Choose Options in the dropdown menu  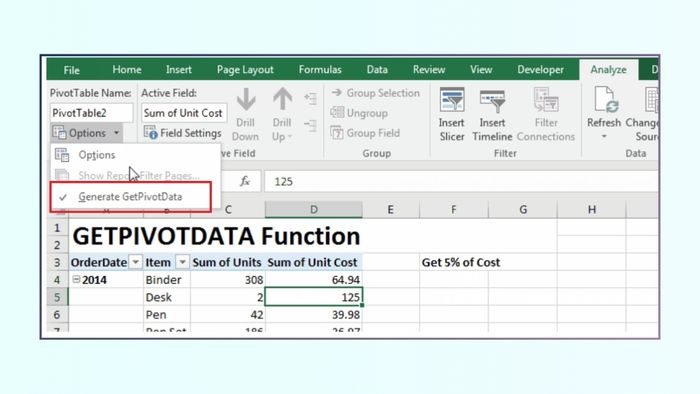pos(136,155)
